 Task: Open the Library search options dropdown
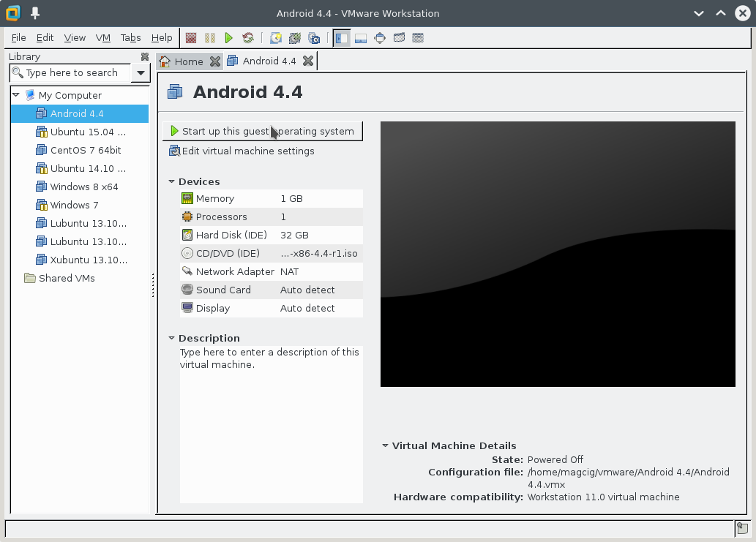coord(141,72)
